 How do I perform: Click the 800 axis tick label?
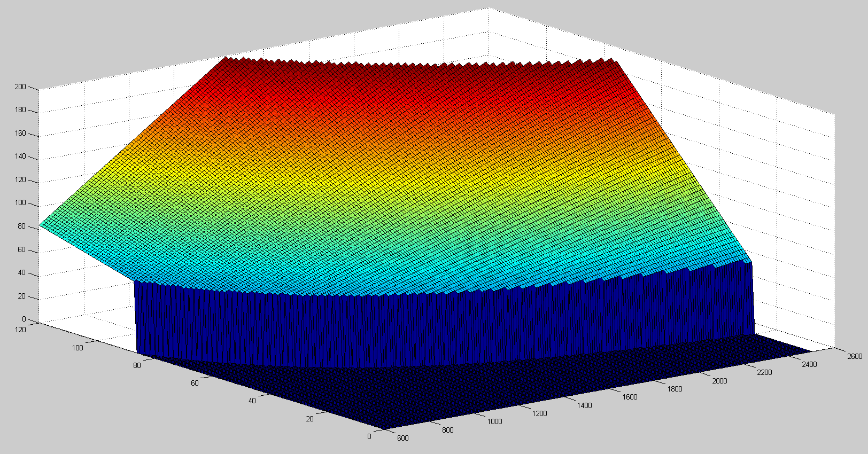(x=447, y=430)
